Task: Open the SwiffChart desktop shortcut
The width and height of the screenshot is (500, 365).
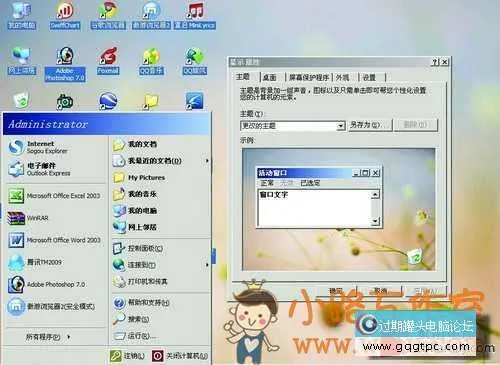Action: (x=65, y=15)
